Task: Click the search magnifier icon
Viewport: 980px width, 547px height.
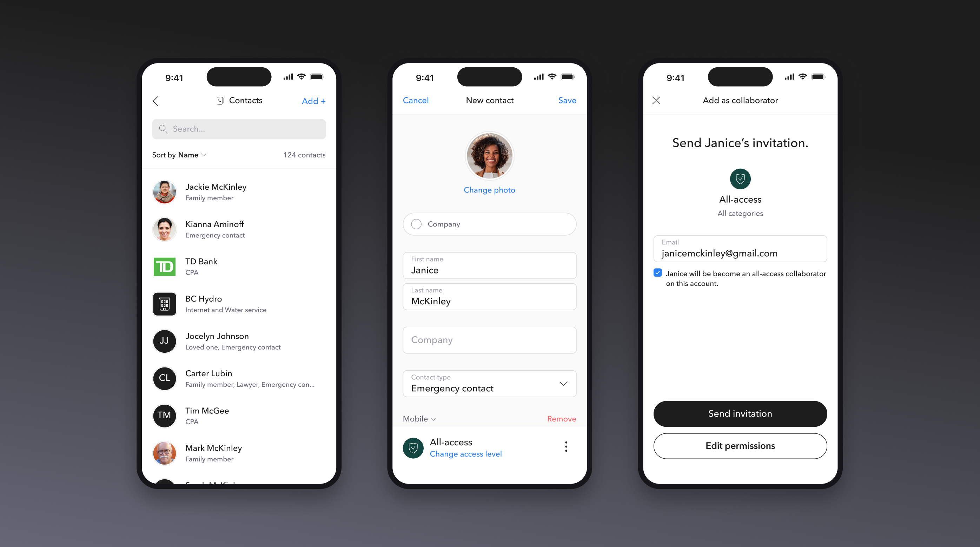Action: [163, 128]
